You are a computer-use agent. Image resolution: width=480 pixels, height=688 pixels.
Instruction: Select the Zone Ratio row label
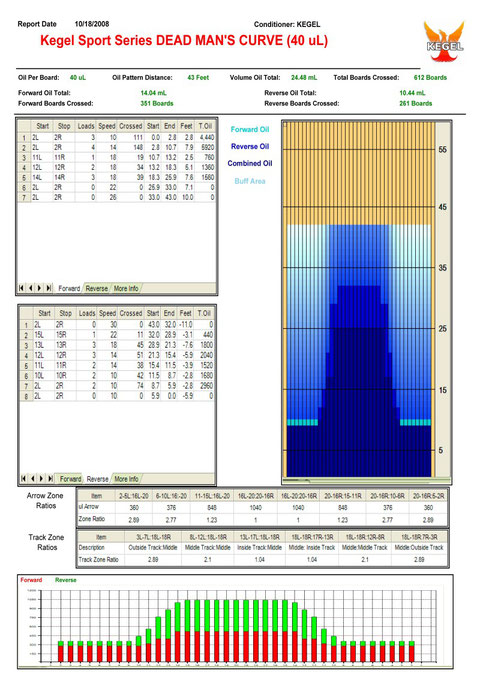[x=96, y=519]
